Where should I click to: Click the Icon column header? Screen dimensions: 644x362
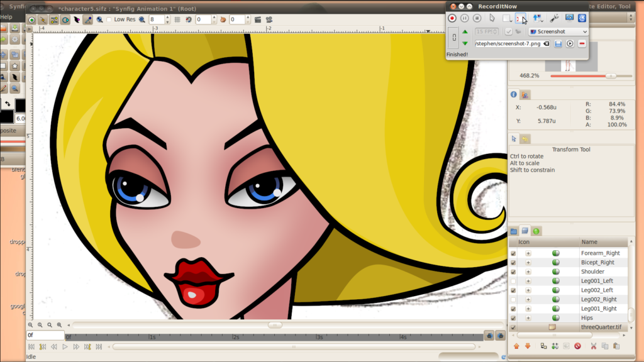[548, 242]
